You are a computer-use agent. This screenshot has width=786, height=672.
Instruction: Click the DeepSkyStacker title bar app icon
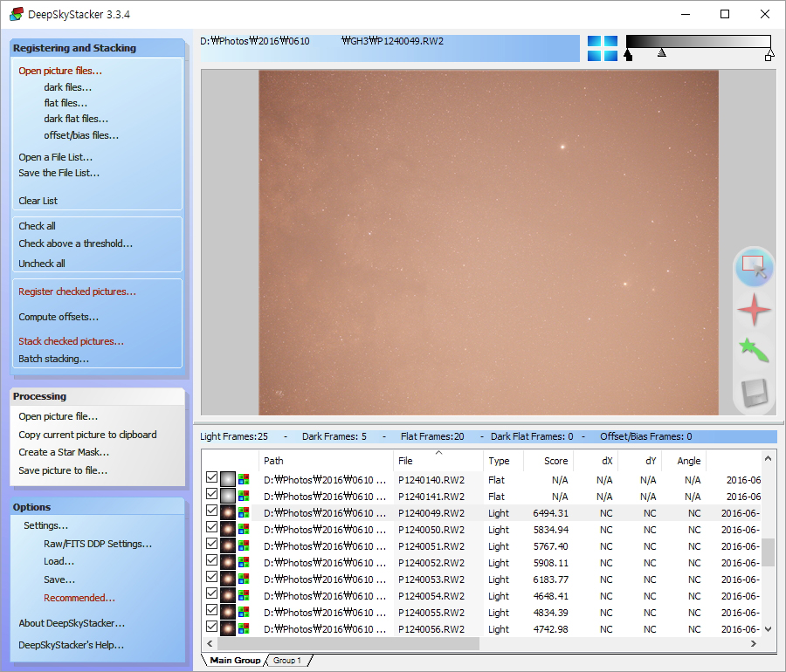(17, 14)
